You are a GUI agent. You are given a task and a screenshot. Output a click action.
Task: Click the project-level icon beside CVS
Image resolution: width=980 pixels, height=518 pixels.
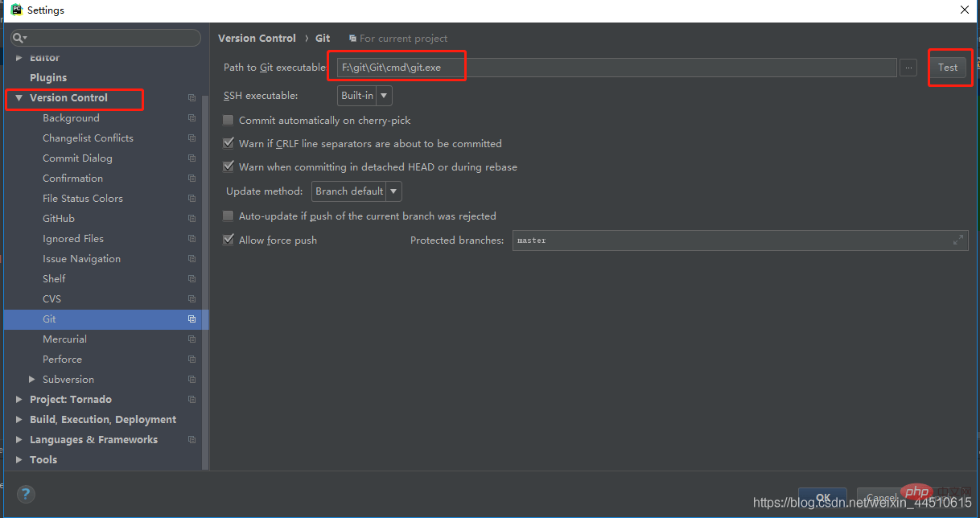[191, 299]
